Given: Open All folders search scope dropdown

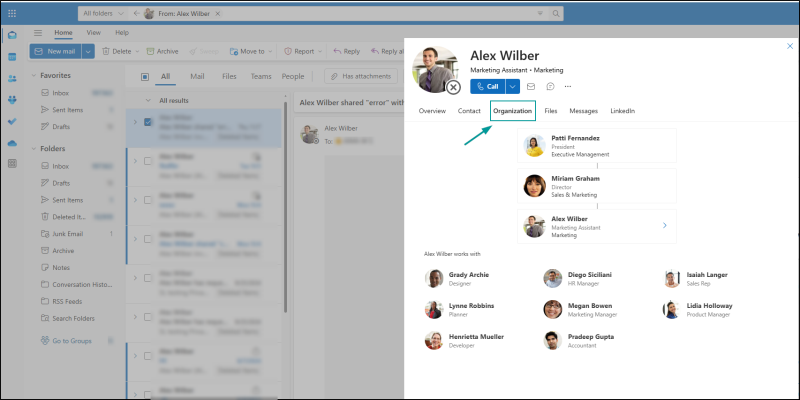Looking at the screenshot, I should tap(103, 14).
